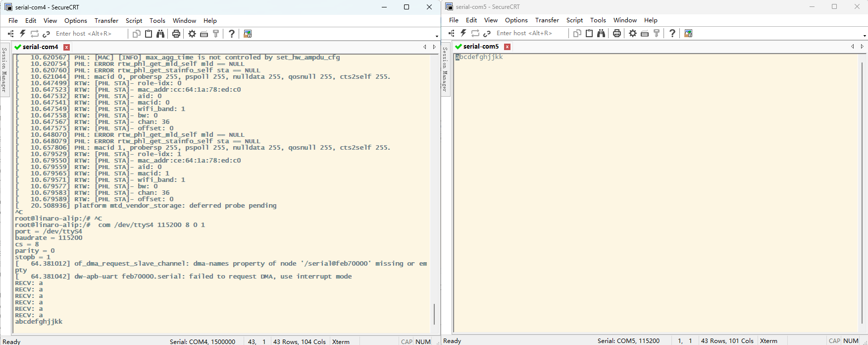Image resolution: width=868 pixels, height=345 pixels.
Task: Click '43 Rows, 101 Cols' status bar entry
Action: point(727,341)
